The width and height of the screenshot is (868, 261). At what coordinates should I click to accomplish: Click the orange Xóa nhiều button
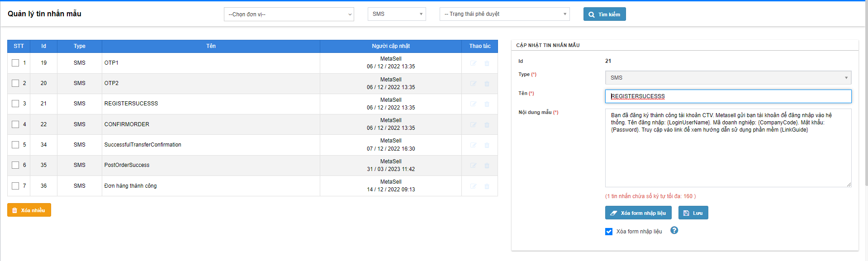click(29, 210)
